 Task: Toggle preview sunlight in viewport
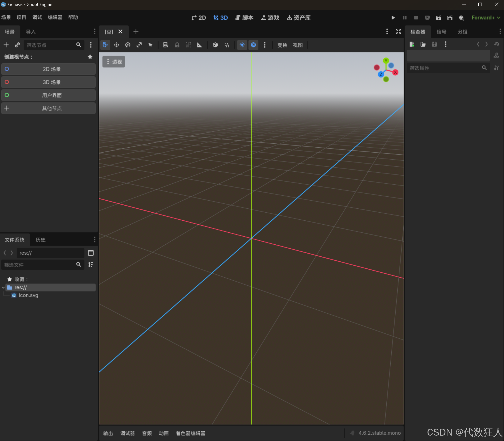point(242,45)
